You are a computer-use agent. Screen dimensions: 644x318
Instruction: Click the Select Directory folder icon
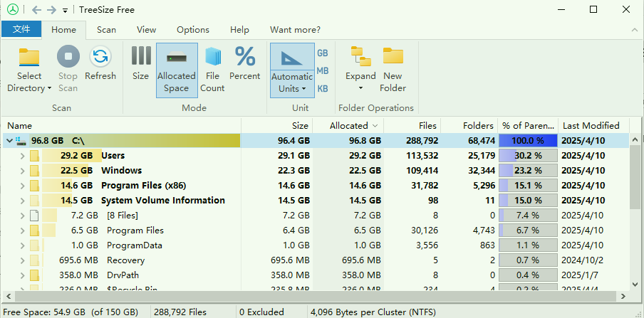coord(29,58)
